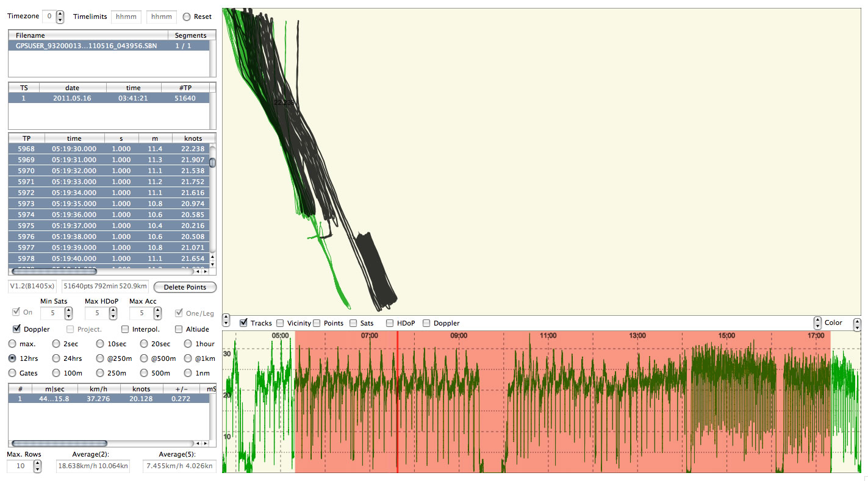Click the stepper left of the Tracks checkbox
The height and width of the screenshot is (481, 868).
pos(227,320)
